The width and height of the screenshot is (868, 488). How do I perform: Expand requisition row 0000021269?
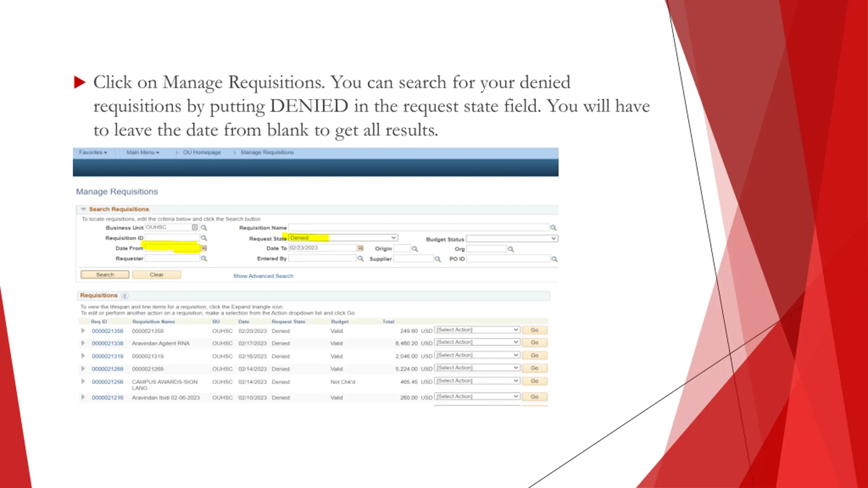pyautogui.click(x=83, y=368)
